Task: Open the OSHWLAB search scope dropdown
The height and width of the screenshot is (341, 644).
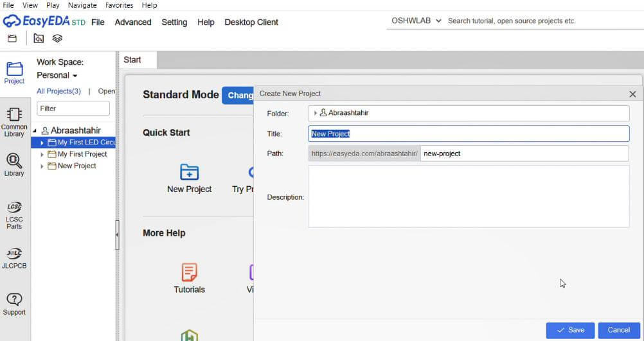Action: click(416, 21)
